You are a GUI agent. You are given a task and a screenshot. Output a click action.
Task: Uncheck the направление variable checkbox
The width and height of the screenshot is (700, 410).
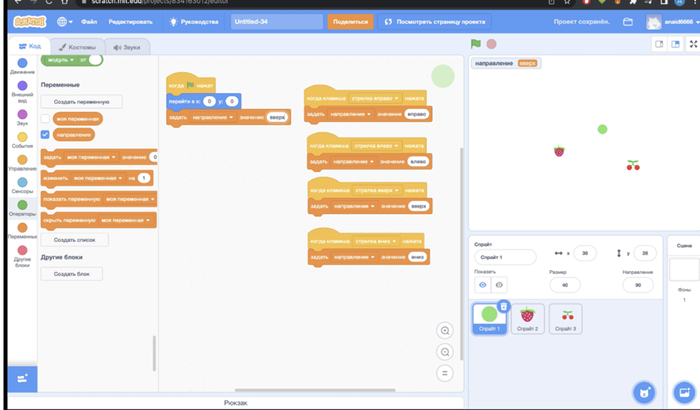[45, 133]
